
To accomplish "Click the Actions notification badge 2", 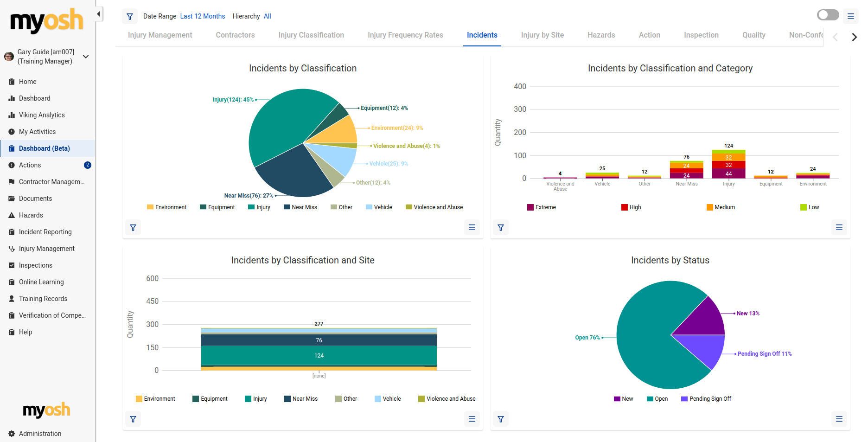I will [88, 165].
